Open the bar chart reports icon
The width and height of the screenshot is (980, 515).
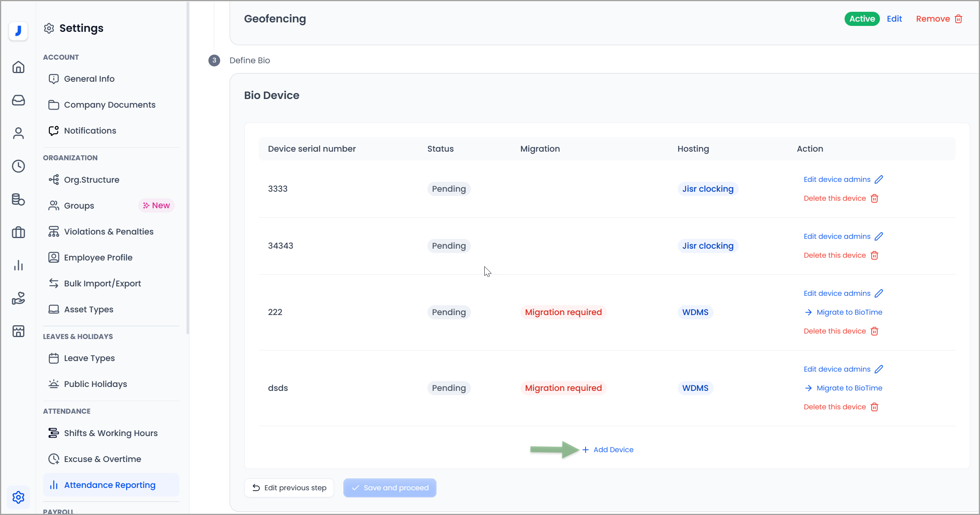(18, 266)
